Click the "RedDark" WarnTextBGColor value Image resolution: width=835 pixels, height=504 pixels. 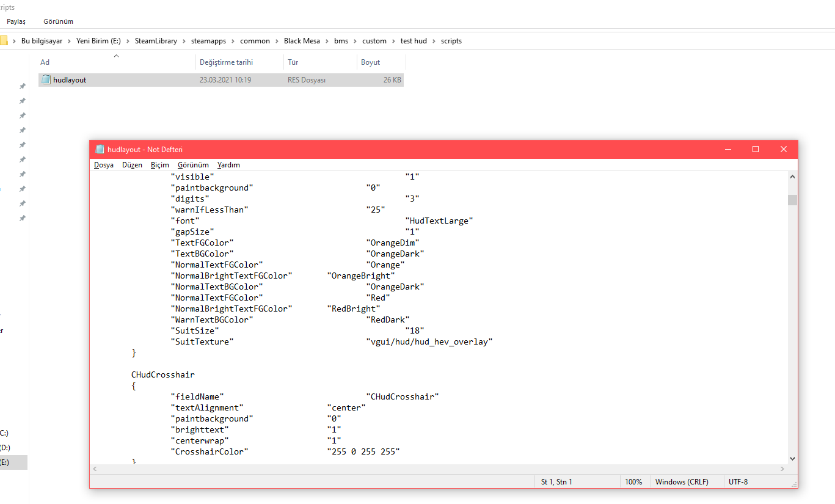click(x=388, y=320)
